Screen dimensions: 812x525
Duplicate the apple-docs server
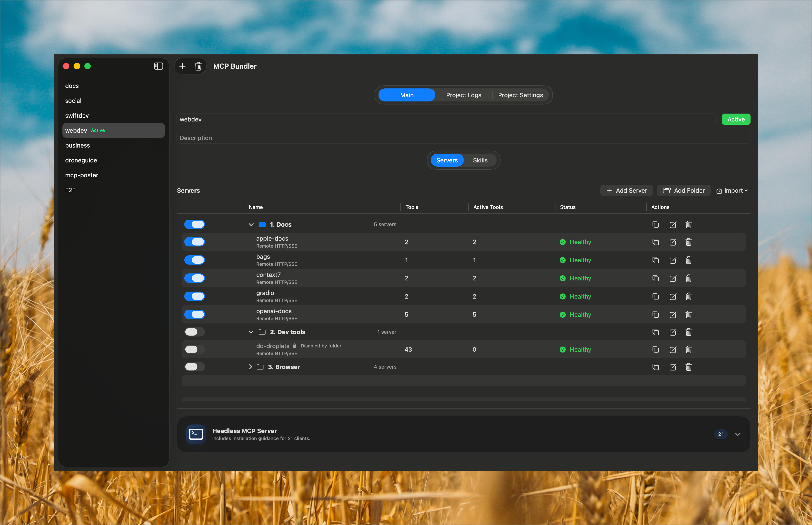pyautogui.click(x=656, y=242)
